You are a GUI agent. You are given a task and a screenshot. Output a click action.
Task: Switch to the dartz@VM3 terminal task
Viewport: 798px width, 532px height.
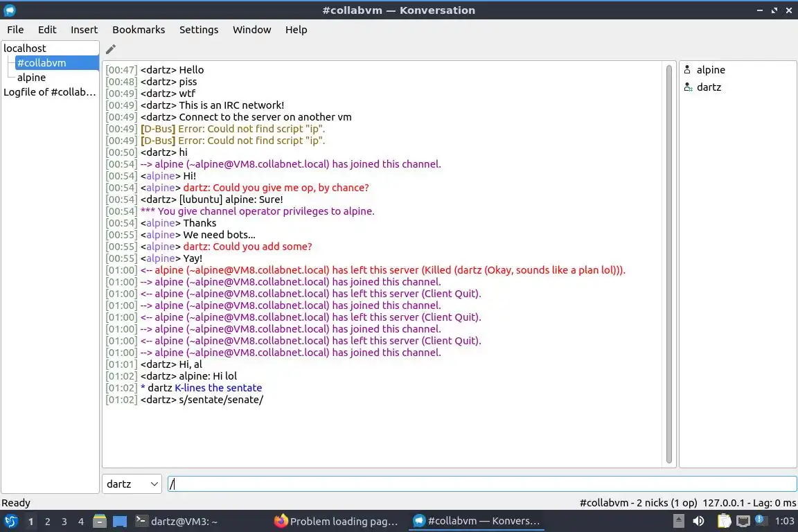[176, 522]
